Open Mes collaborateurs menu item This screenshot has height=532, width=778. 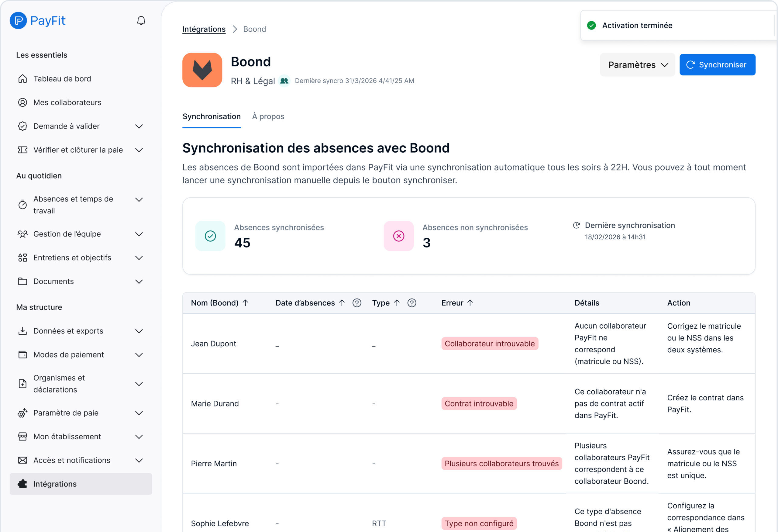[81, 102]
